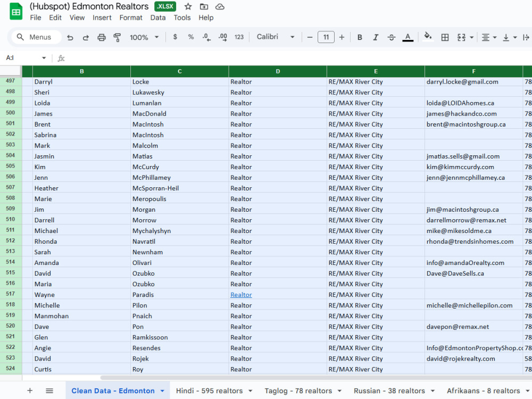
Task: Print the spreadsheet
Action: tap(102, 37)
